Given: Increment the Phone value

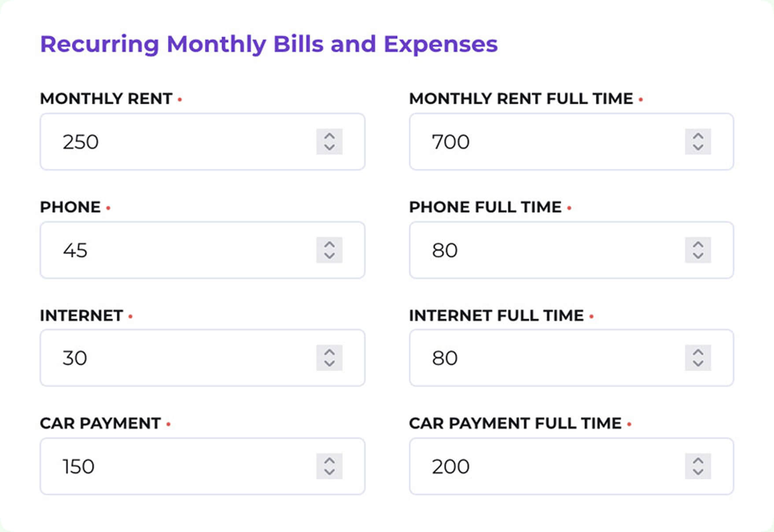Looking at the screenshot, I should 329,245.
